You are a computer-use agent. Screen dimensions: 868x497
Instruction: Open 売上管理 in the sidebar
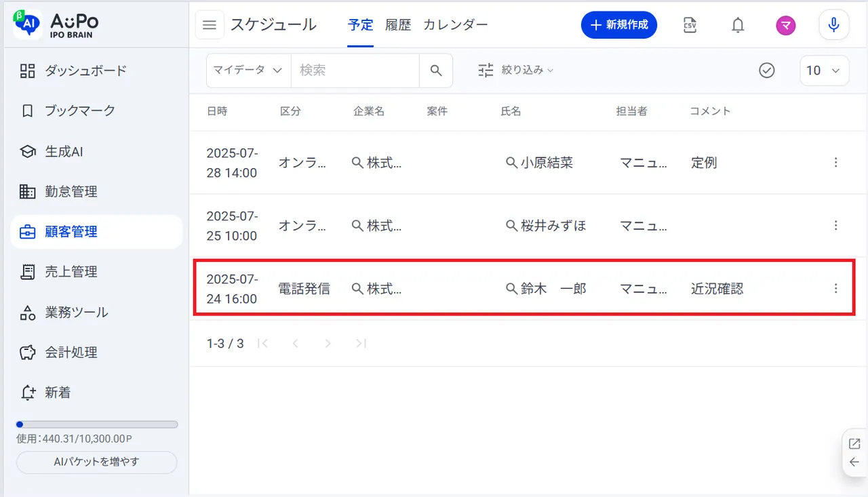click(96, 272)
